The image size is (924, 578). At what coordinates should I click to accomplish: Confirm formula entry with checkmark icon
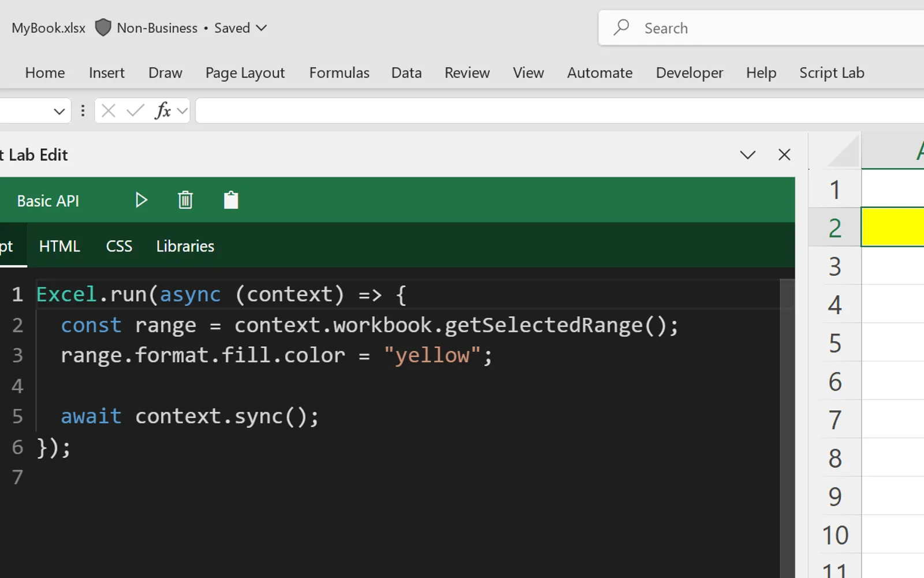[x=135, y=110]
